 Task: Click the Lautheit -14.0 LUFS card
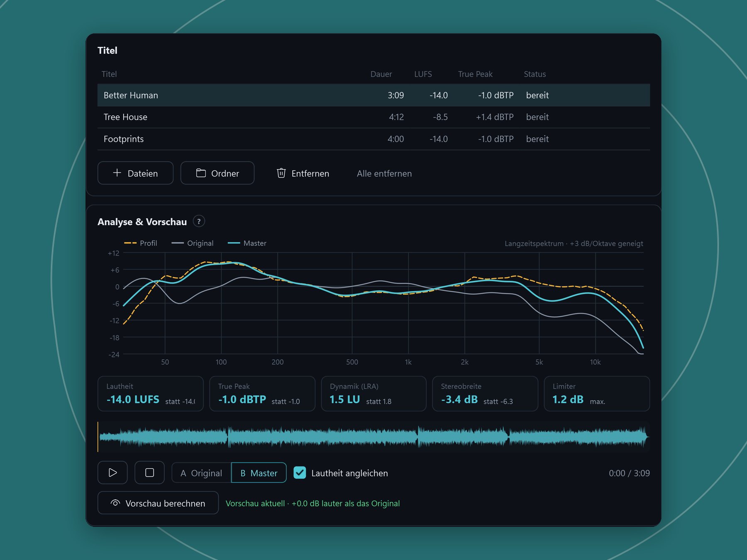151,394
